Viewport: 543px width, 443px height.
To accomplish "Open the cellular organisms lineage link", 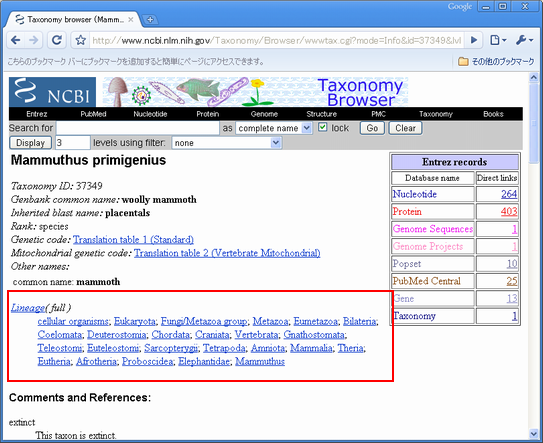I will pyautogui.click(x=73, y=321).
